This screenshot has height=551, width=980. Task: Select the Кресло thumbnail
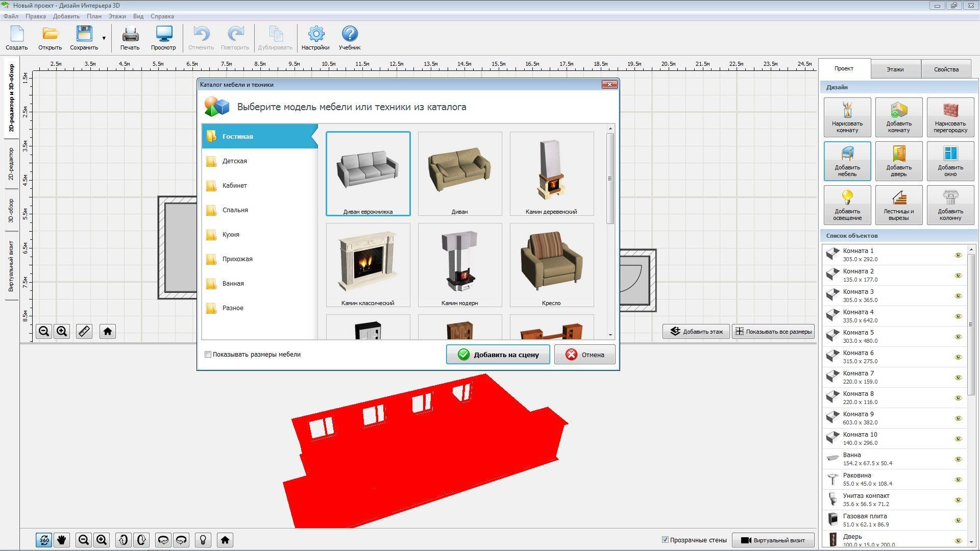click(552, 265)
